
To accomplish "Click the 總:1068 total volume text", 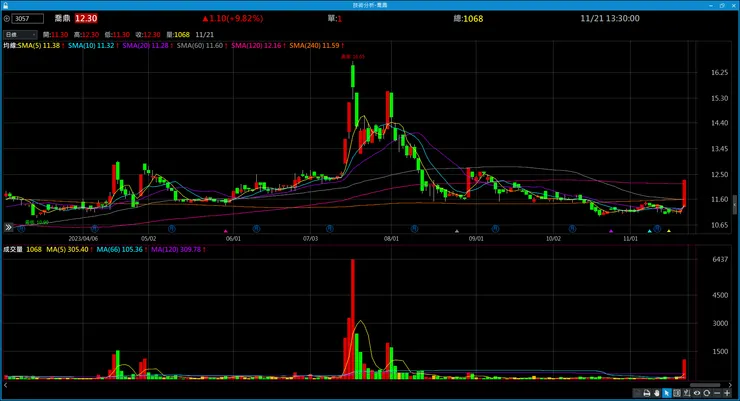I will click(x=468, y=18).
